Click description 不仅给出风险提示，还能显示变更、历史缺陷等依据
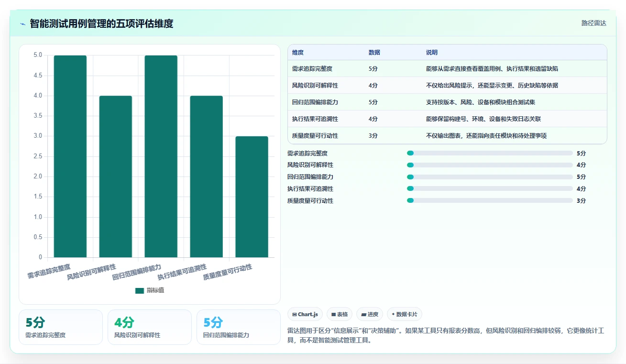626x364 pixels. (492, 86)
